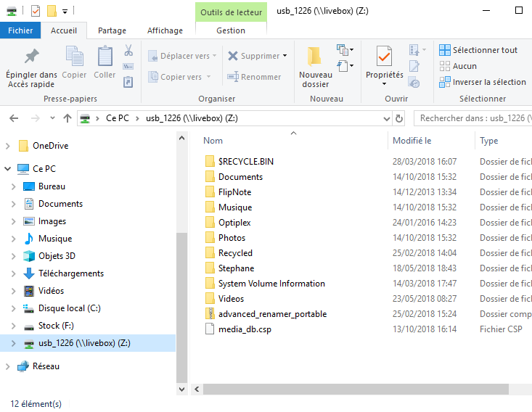Open the new item dropdown icon

click(x=345, y=50)
